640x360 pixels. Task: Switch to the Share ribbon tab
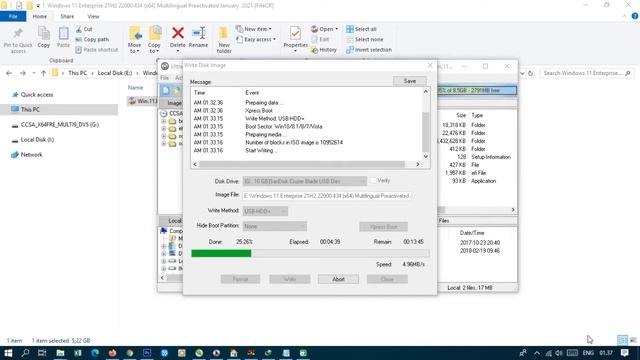pyautogui.click(x=67, y=16)
